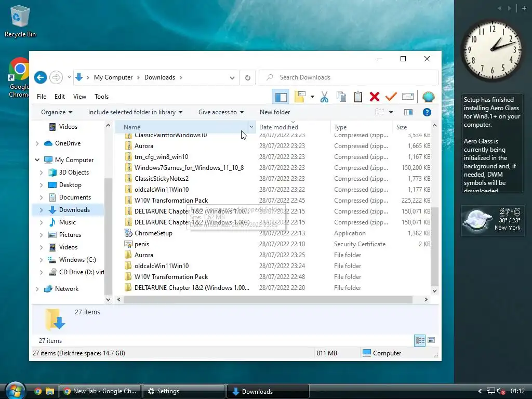The height and width of the screenshot is (399, 532).
Task: Open the Windows Start orb
Action: (15, 391)
